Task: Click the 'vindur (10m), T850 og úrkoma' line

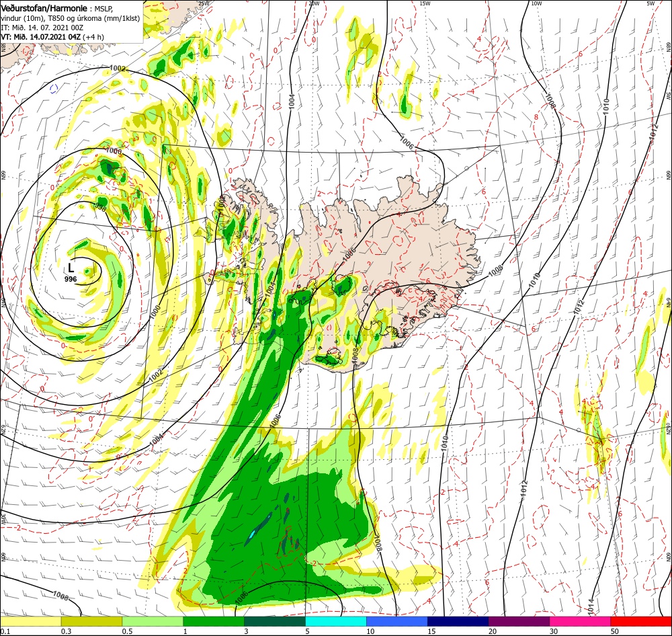Action: (x=71, y=18)
